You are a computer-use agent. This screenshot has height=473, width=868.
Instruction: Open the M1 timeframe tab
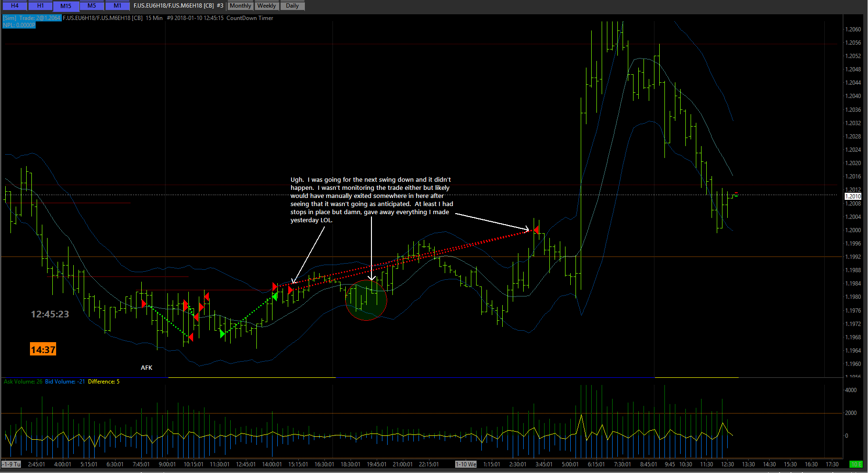tap(117, 6)
